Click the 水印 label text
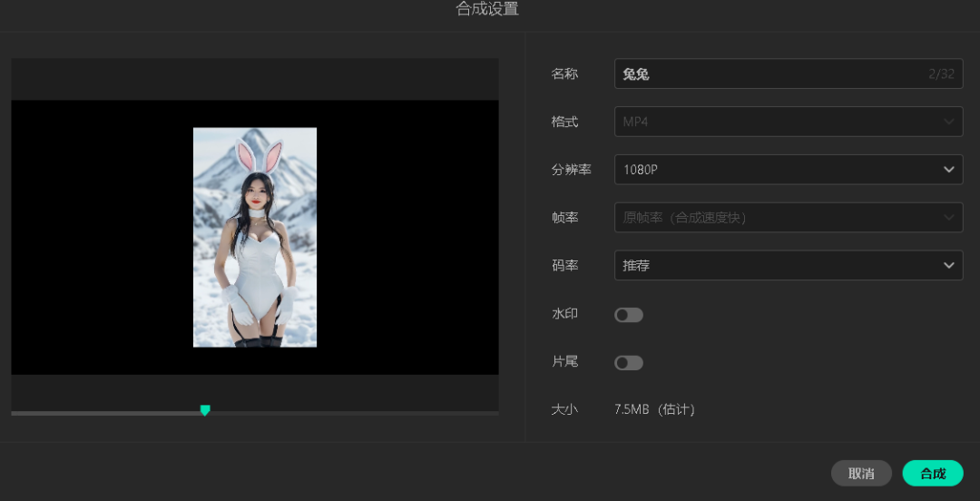980x501 pixels. [x=564, y=314]
